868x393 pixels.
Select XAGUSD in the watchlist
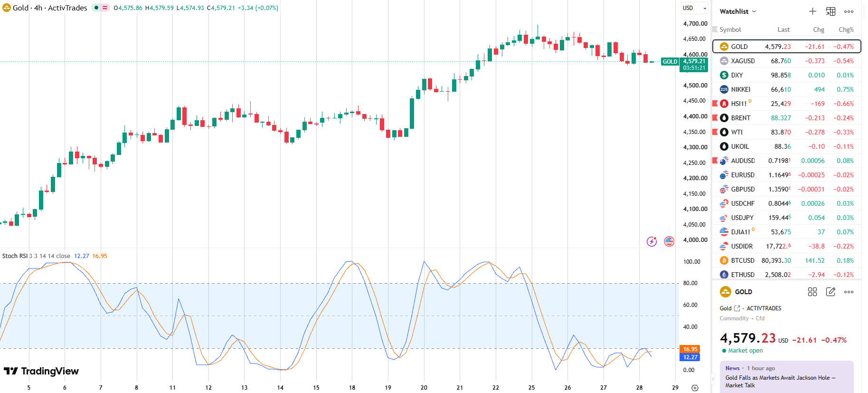pyautogui.click(x=787, y=61)
